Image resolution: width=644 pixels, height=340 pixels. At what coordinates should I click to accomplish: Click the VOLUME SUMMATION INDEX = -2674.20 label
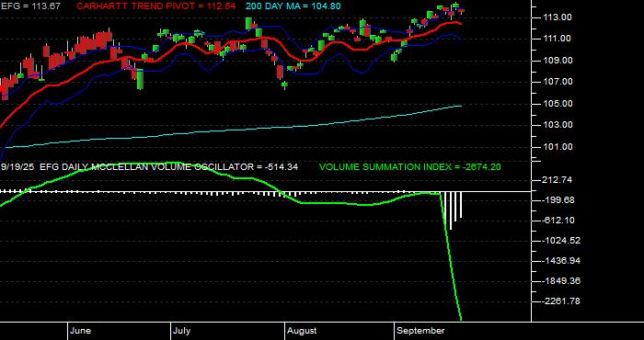click(410, 167)
